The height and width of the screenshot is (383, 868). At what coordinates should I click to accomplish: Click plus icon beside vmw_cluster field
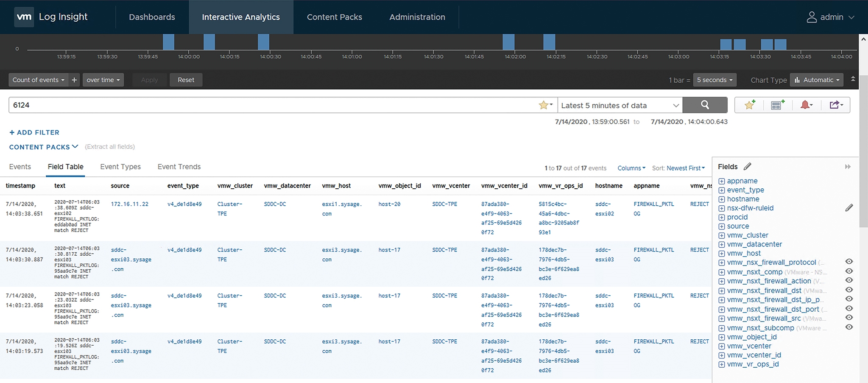(x=722, y=235)
